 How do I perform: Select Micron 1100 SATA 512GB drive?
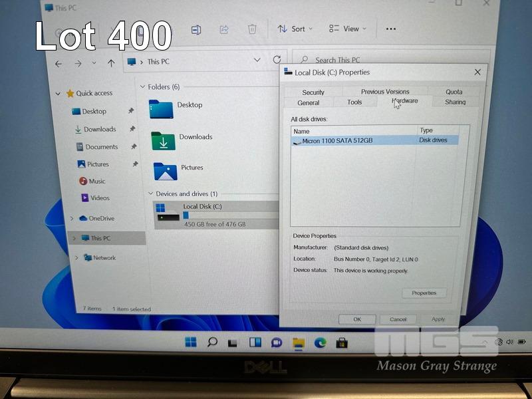[337, 141]
